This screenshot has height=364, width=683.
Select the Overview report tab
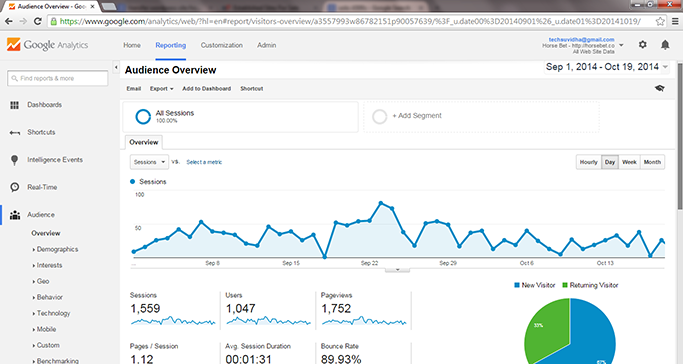tap(144, 142)
